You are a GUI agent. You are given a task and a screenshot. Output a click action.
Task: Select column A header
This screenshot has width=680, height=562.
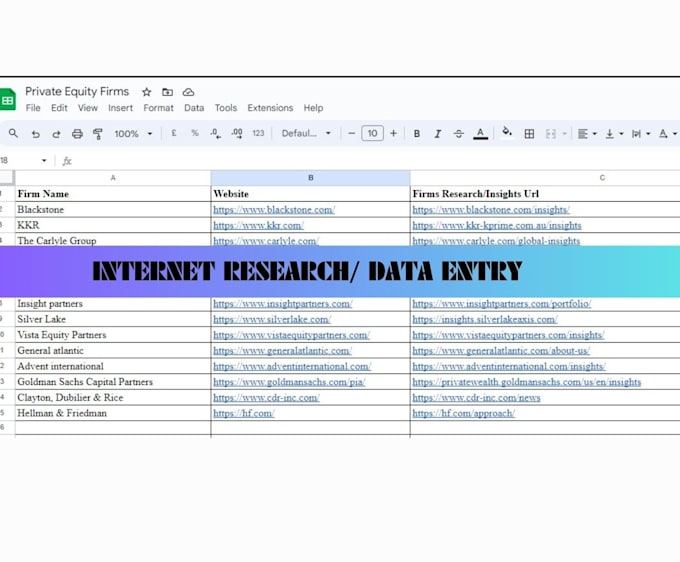click(113, 178)
